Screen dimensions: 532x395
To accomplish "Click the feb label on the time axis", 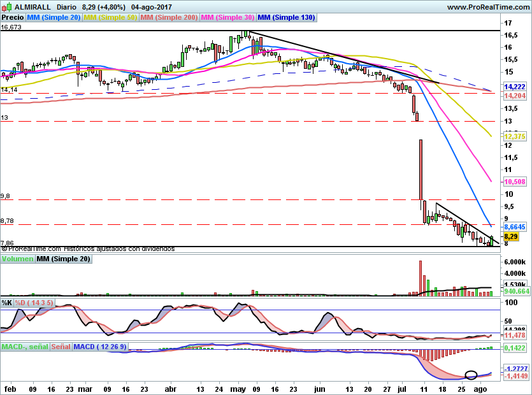I will (x=10, y=389).
